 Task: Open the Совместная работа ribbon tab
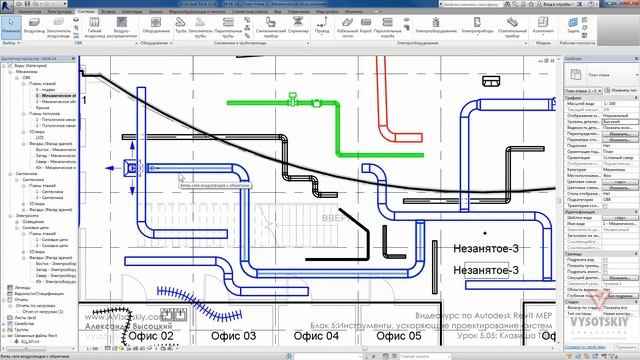pos(250,12)
